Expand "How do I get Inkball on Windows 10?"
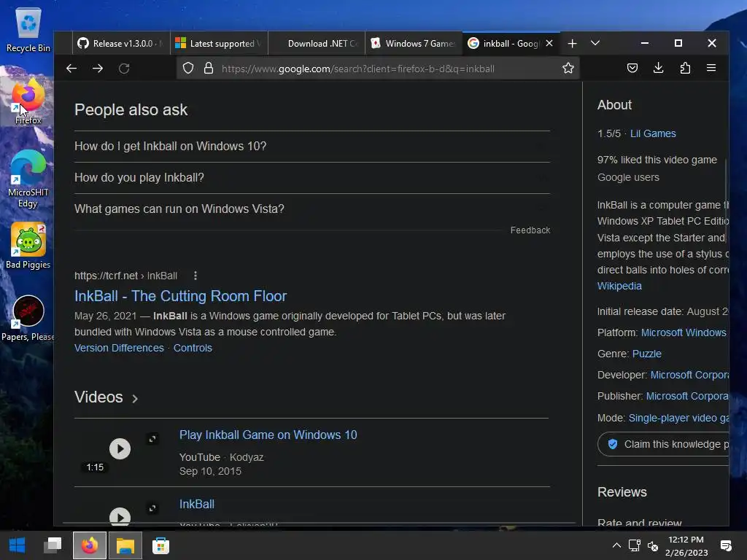 pyautogui.click(x=312, y=146)
